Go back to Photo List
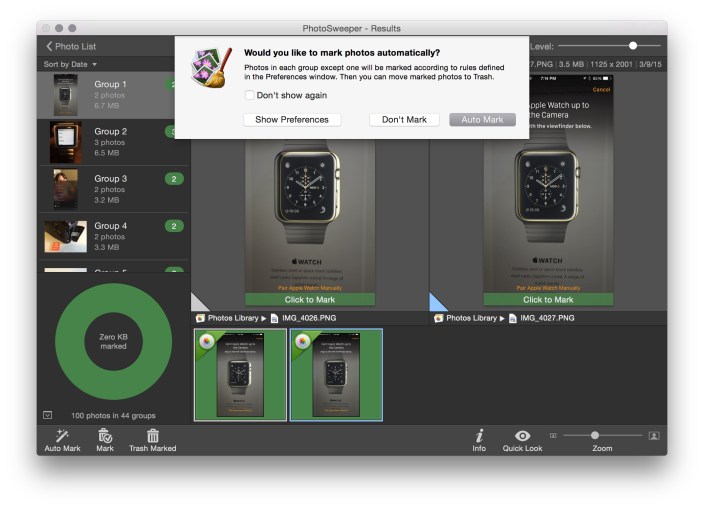Image resolution: width=704 pixels, height=508 pixels. [x=70, y=46]
